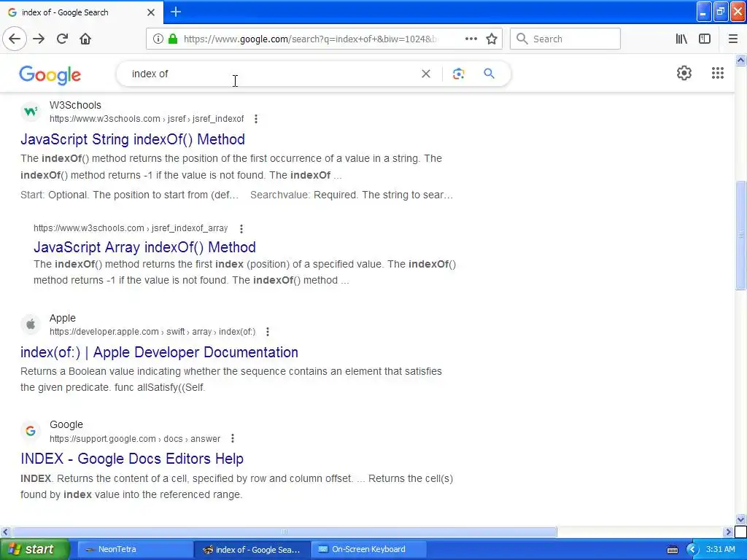This screenshot has height=560, width=747.
Task: Submit search with magnifier icon
Action: (x=489, y=74)
